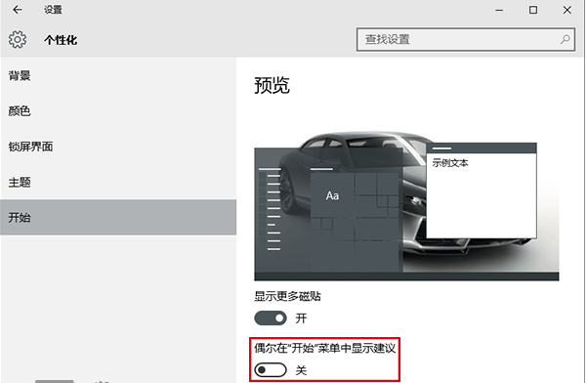Open the 背景 section

pyautogui.click(x=118, y=76)
